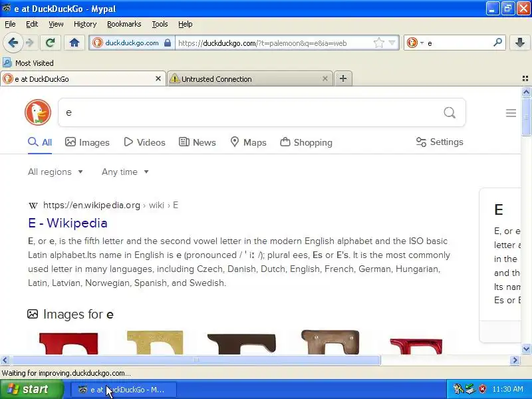Click the 11:30 AM system clock
The width and height of the screenshot is (532, 399).
tap(507, 389)
